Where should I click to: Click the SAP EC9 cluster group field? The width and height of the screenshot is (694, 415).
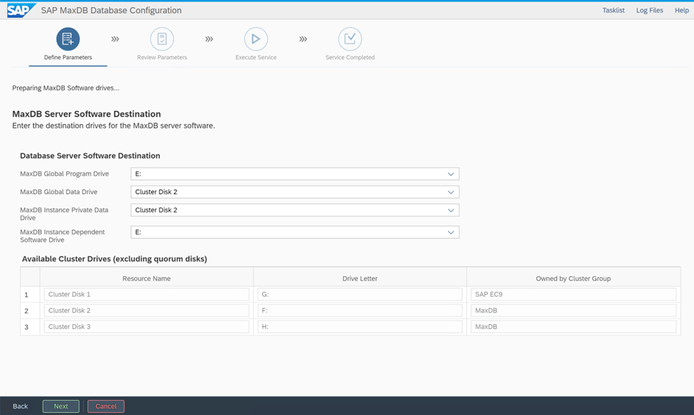[574, 294]
